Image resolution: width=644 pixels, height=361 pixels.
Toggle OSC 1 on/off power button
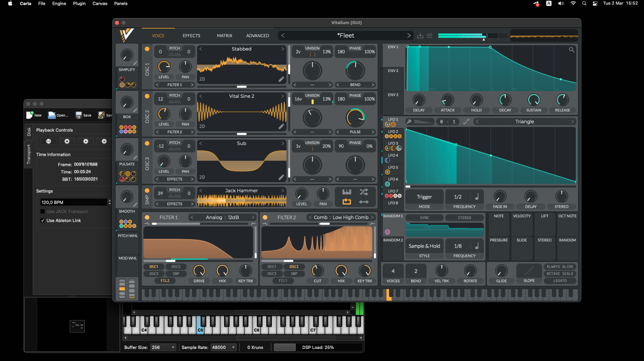[147, 49]
